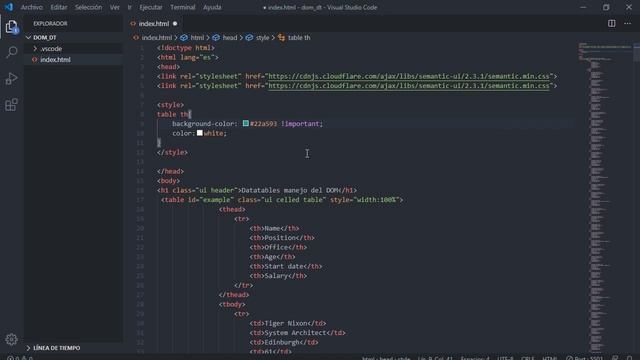Place cursor on the table th selector

(173, 114)
